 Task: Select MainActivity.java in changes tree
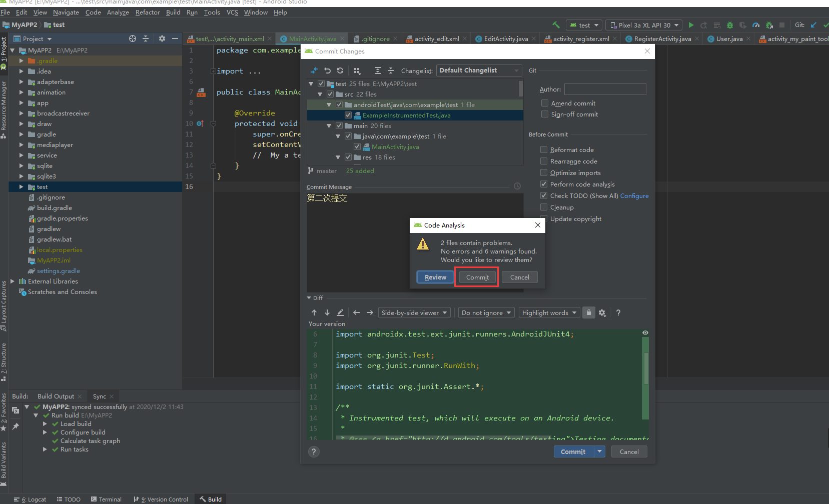(x=395, y=146)
